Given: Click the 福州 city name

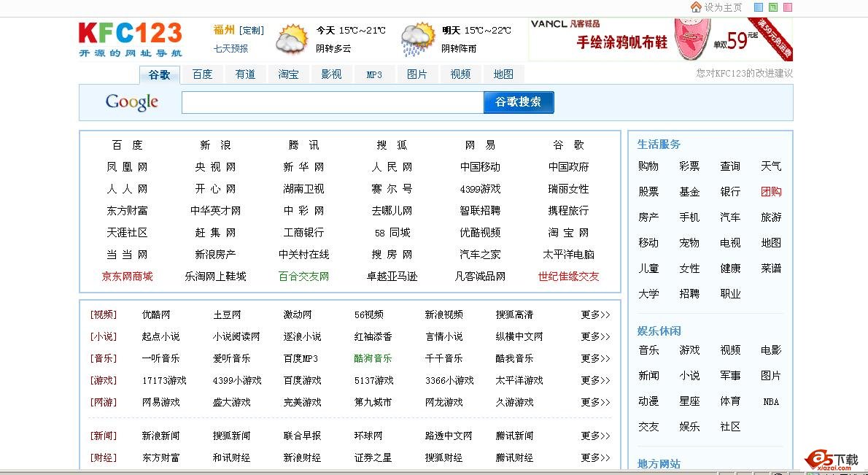Looking at the screenshot, I should [224, 31].
